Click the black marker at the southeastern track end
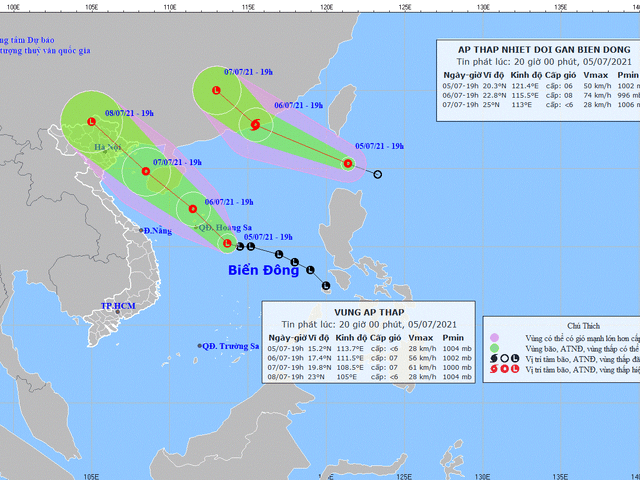The height and width of the screenshot is (480, 640). (326, 286)
